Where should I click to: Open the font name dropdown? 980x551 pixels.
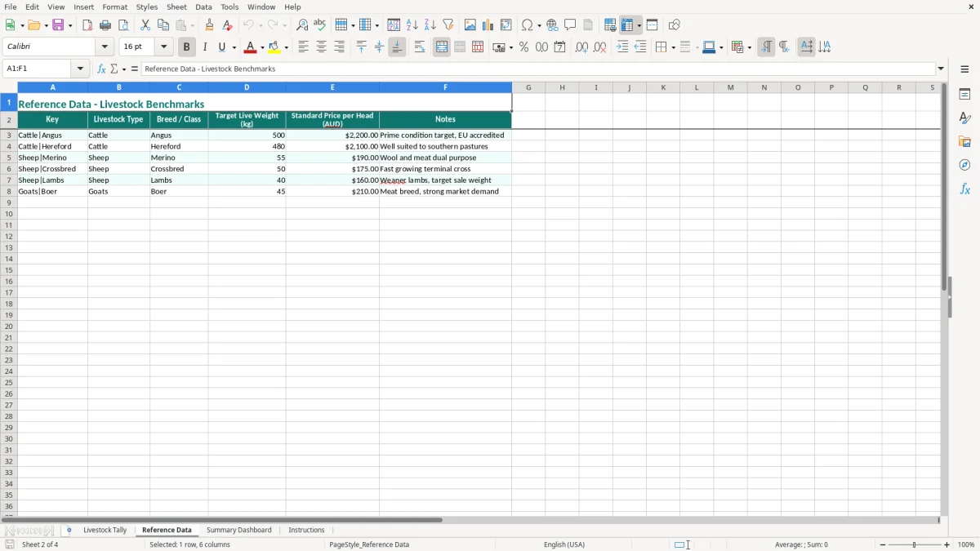105,47
